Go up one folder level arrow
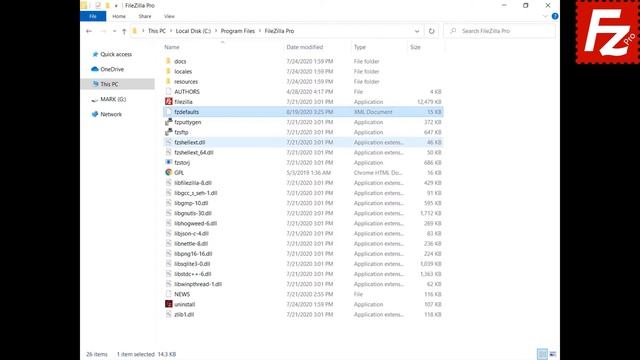 click(124, 31)
